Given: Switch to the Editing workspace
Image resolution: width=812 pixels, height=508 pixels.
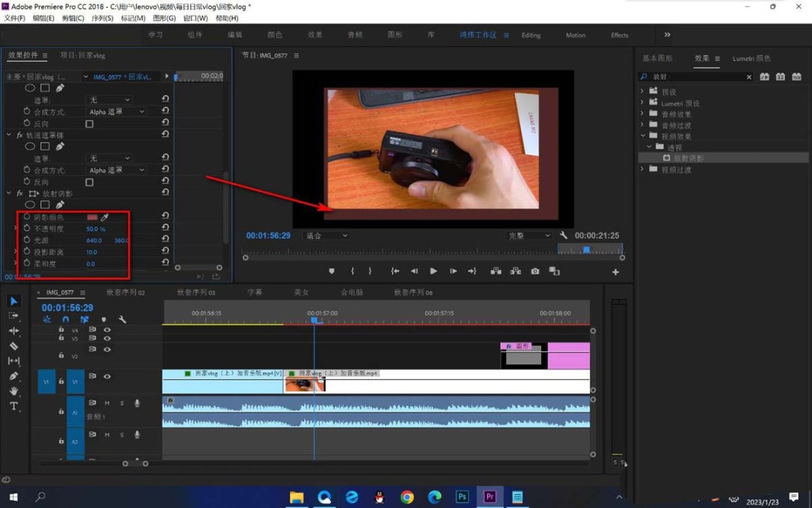Looking at the screenshot, I should 531,35.
